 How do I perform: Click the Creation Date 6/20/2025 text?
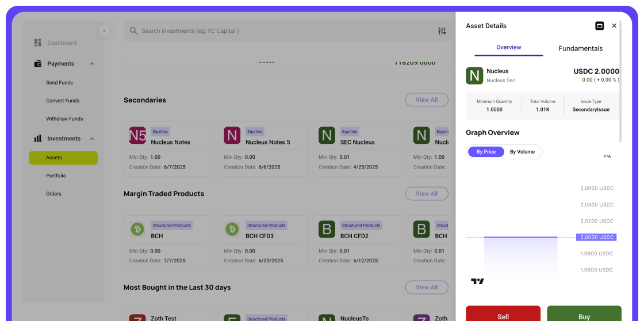254,261
